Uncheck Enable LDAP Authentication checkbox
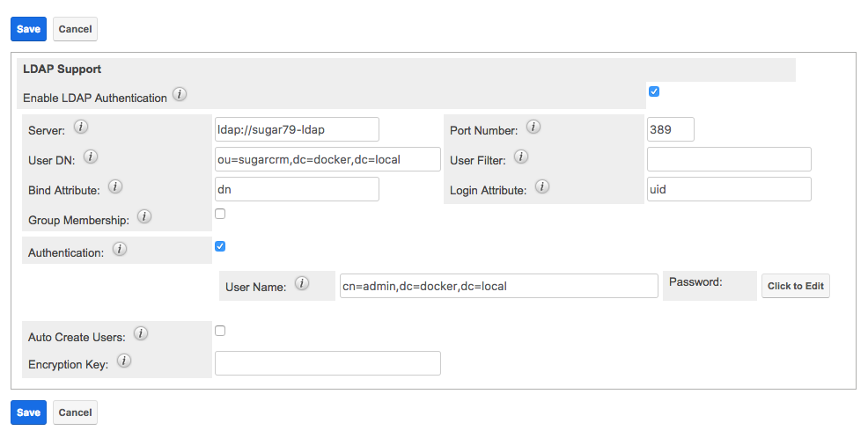Screen dimensions: 868x445 coord(654,91)
